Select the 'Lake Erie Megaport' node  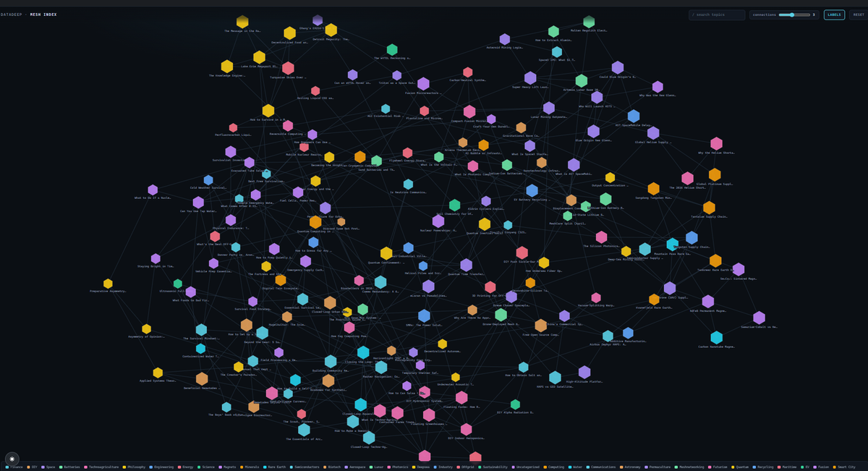point(259,57)
